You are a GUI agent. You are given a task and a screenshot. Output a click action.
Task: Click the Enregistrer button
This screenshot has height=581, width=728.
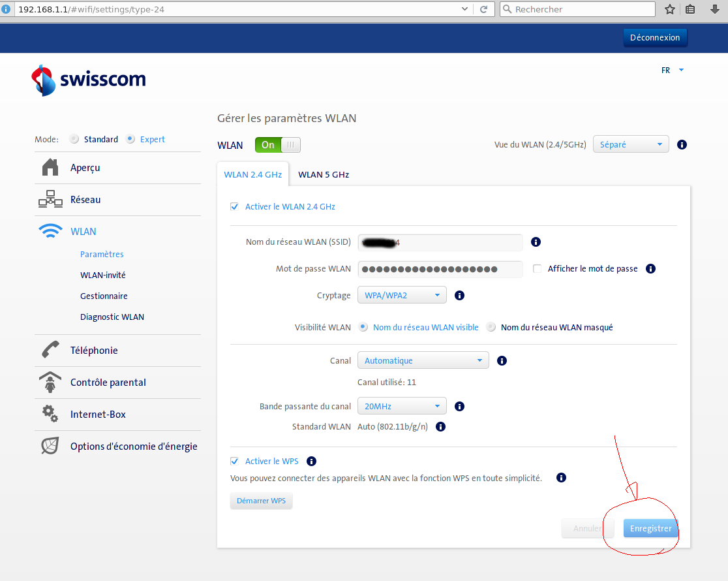tap(650, 529)
